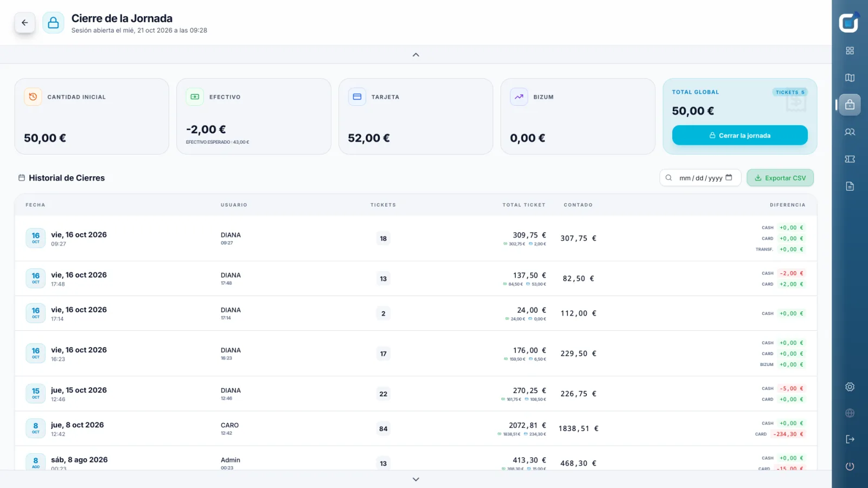The width and height of the screenshot is (868, 488).
Task: Click the Cantidad Inicial clock icon
Action: click(33, 97)
